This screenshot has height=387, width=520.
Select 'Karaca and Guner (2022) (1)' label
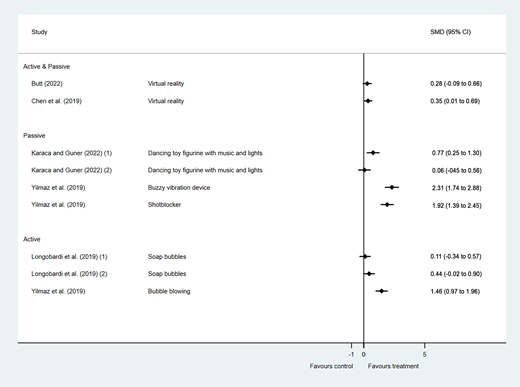pos(72,153)
